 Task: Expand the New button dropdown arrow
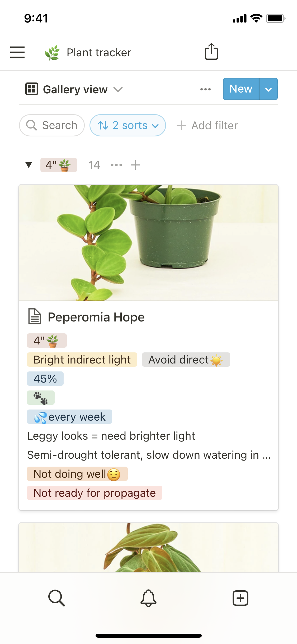tap(268, 89)
